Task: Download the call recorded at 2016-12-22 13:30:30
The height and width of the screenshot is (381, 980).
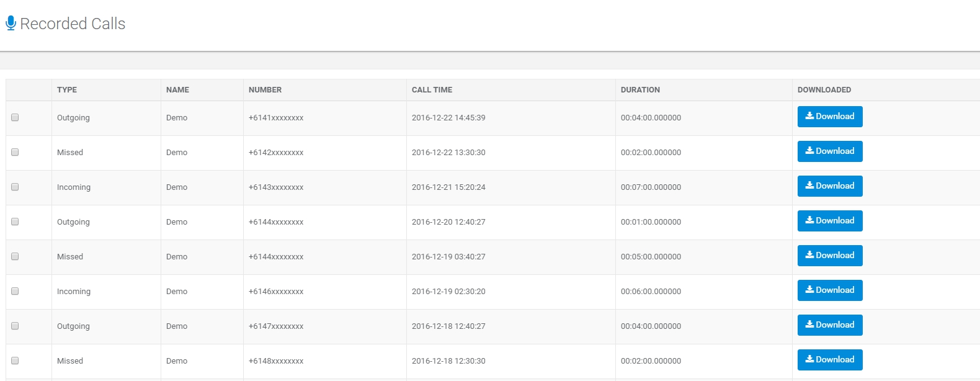Action: click(830, 151)
